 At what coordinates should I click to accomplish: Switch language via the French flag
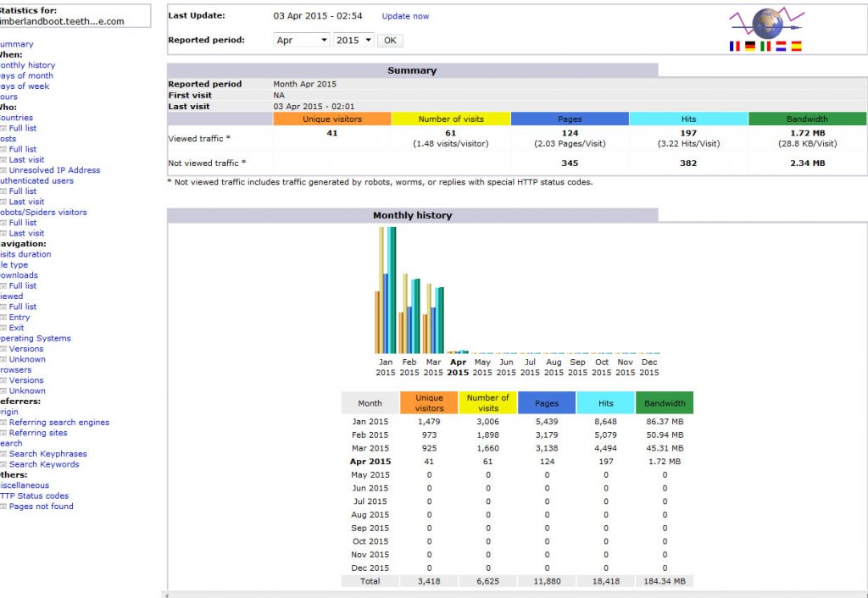(x=734, y=47)
